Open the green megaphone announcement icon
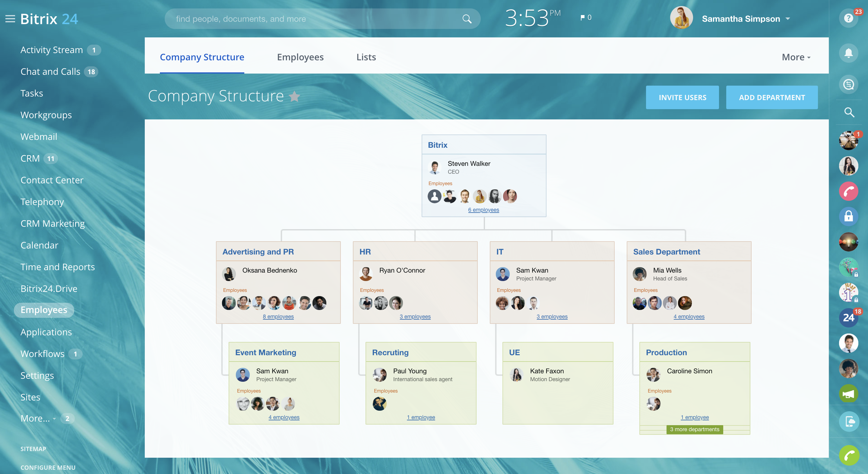Viewport: 868px width, 474px height. pos(848,394)
